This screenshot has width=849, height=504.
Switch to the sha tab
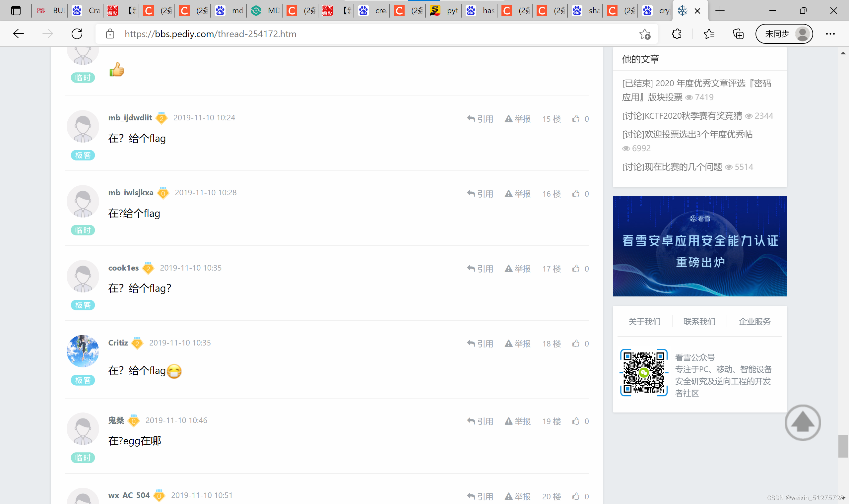(585, 11)
